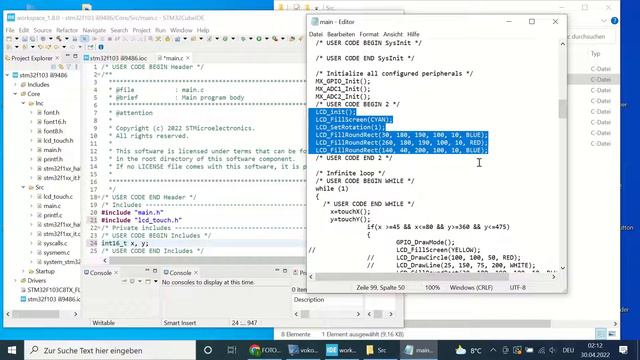Click the Save icon in IDE toolbar
This screenshot has width=640, height=360.
25,39
